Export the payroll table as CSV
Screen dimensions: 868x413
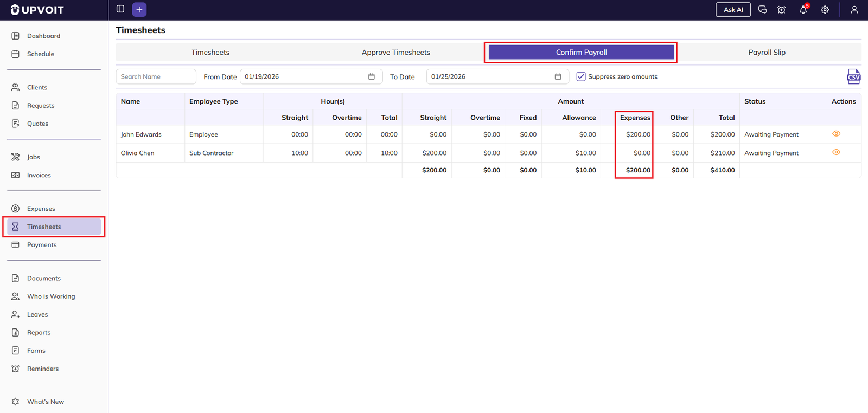pos(853,76)
